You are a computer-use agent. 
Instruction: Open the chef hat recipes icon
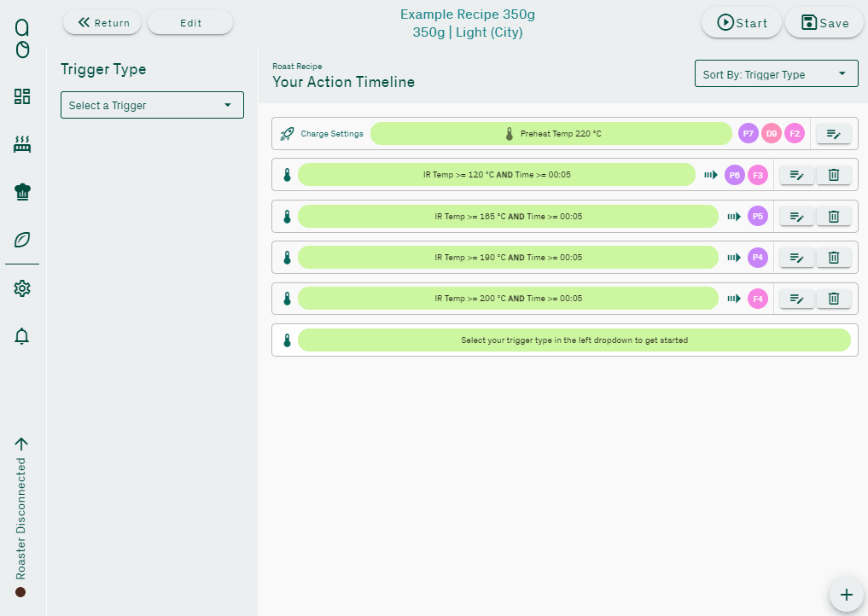pos(22,192)
